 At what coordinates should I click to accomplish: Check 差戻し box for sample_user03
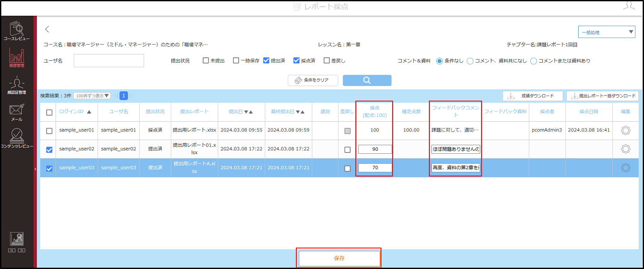click(347, 168)
